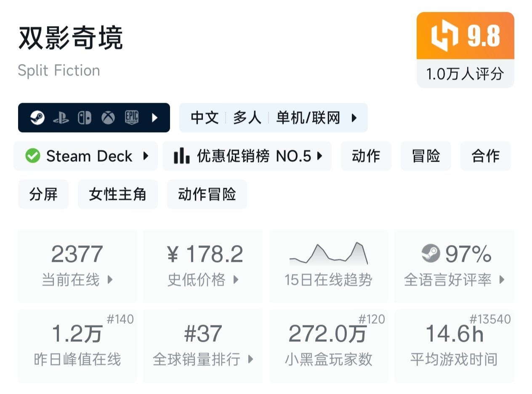Open 当前在线 details arrow
532x394 pixels.
coord(110,280)
